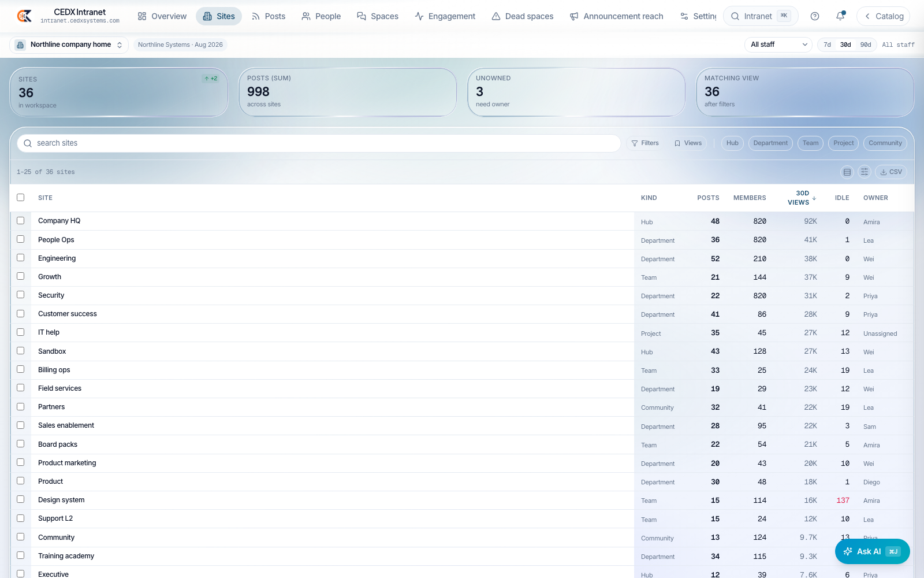This screenshot has width=924, height=578.
Task: Check the Design system row checkbox
Action: pos(20,499)
